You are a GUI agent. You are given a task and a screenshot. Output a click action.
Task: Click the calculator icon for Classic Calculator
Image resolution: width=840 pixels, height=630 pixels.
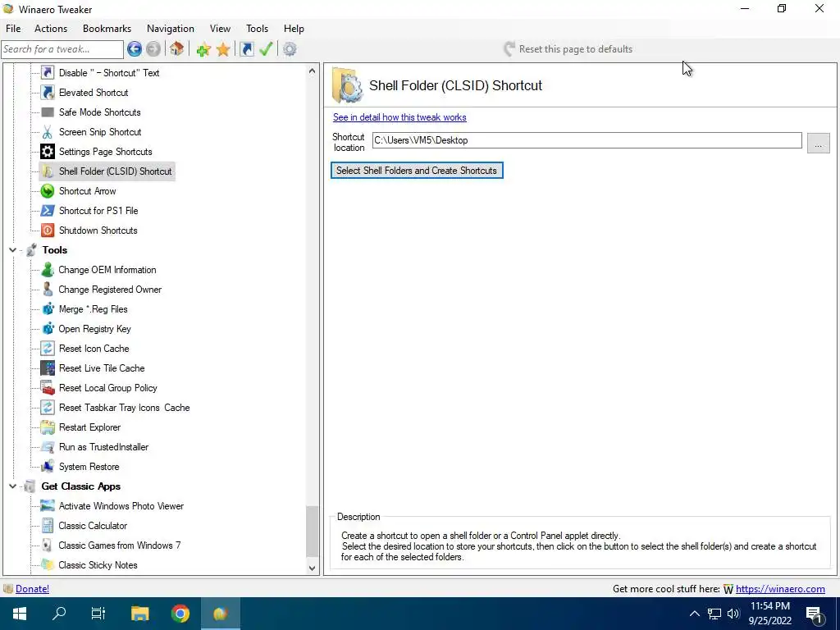(48, 526)
